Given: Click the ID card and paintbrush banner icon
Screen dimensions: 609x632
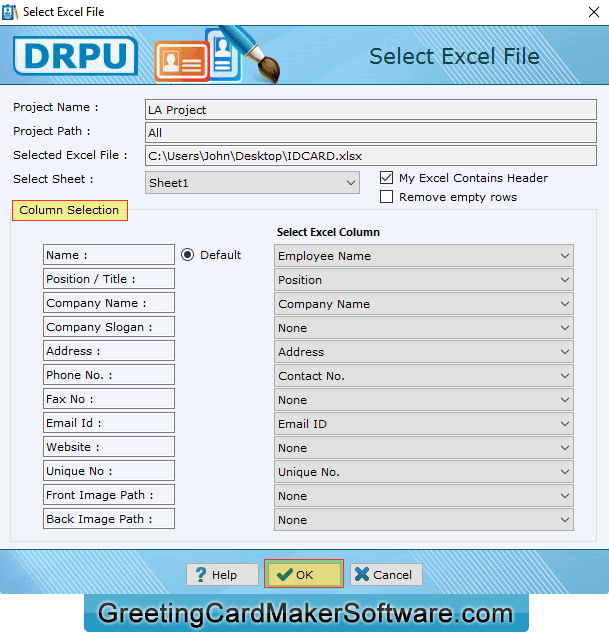Looking at the screenshot, I should (217, 55).
